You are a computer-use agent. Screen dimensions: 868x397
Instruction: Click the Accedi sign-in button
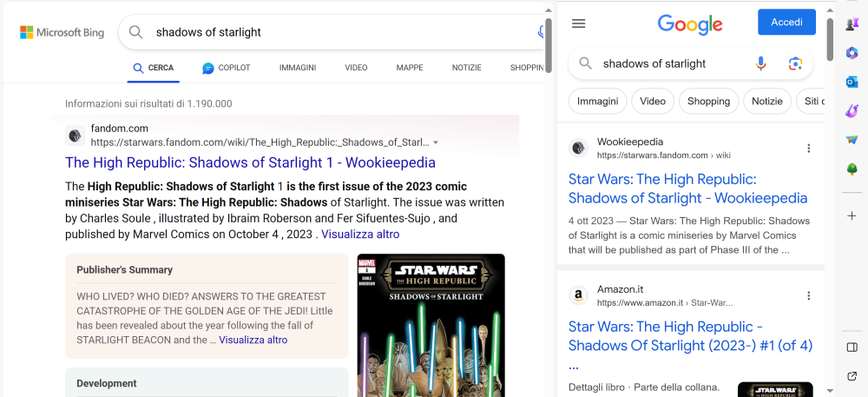pyautogui.click(x=786, y=22)
